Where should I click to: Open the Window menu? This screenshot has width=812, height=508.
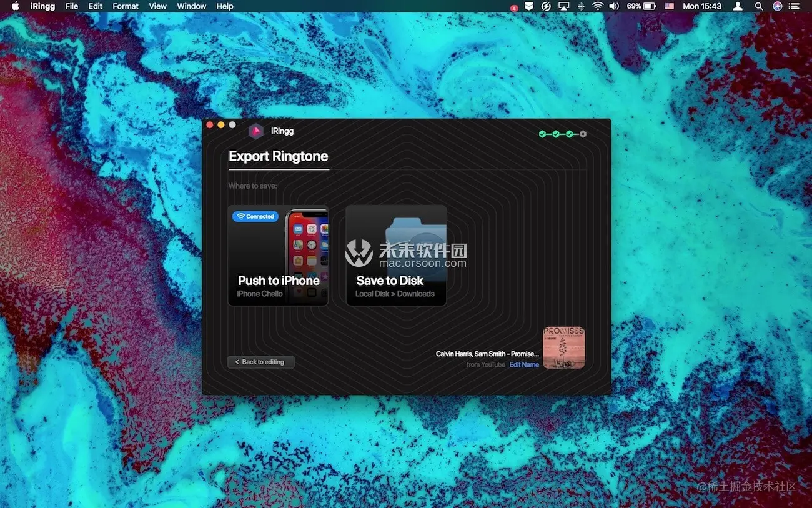[192, 6]
